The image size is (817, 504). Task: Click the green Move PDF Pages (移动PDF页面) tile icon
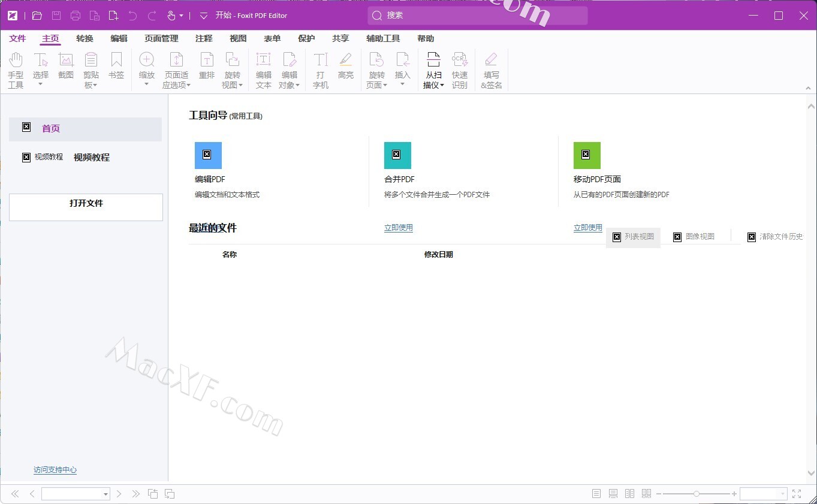587,155
